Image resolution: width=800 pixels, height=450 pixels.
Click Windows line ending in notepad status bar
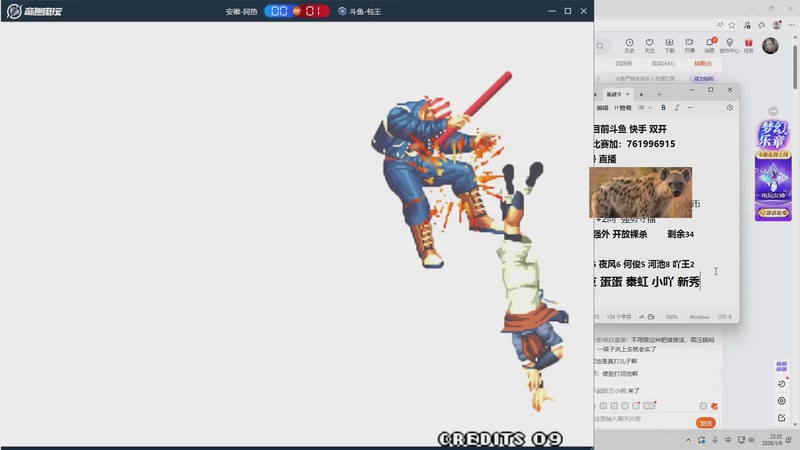699,317
